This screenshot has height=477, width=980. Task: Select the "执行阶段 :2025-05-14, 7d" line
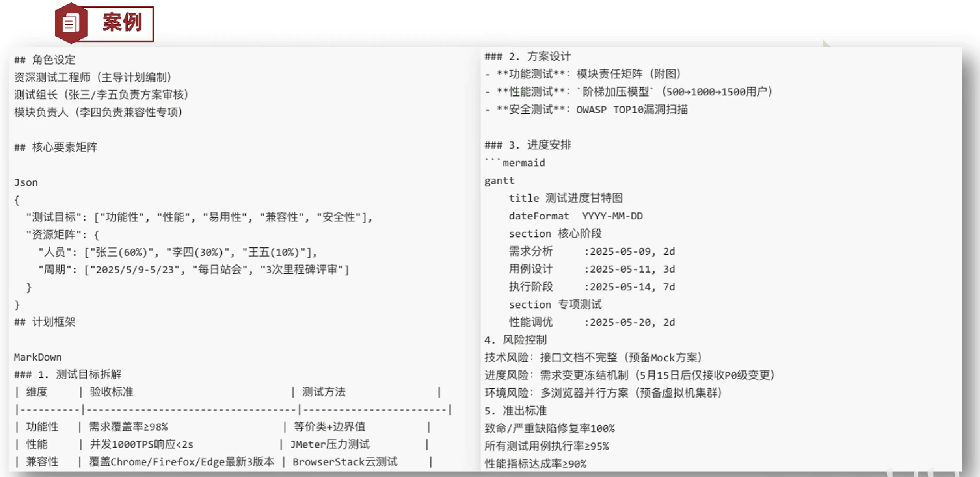tap(592, 287)
